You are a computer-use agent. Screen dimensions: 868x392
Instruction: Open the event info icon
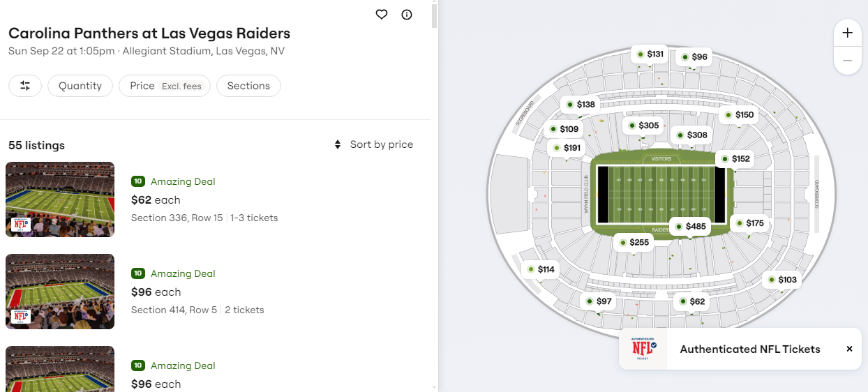[407, 15]
